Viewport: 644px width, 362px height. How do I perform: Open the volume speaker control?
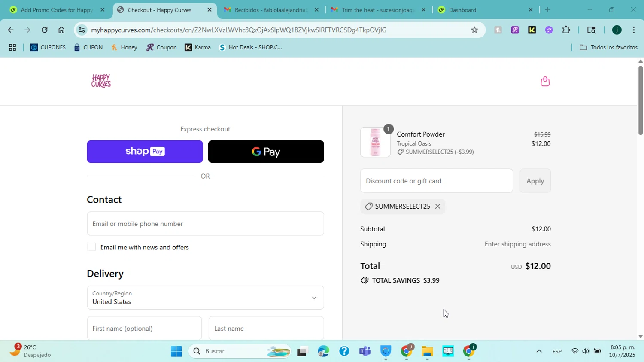[x=586, y=352]
